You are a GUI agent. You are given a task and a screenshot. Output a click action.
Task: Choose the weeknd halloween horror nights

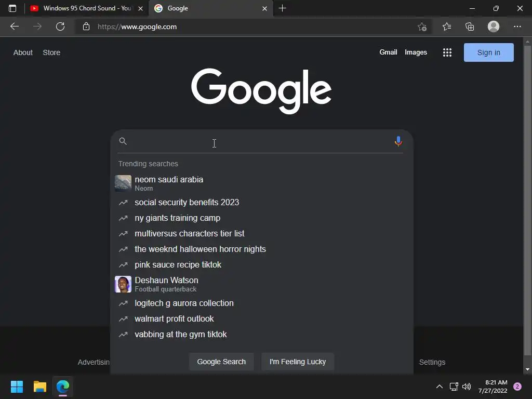click(x=262, y=249)
